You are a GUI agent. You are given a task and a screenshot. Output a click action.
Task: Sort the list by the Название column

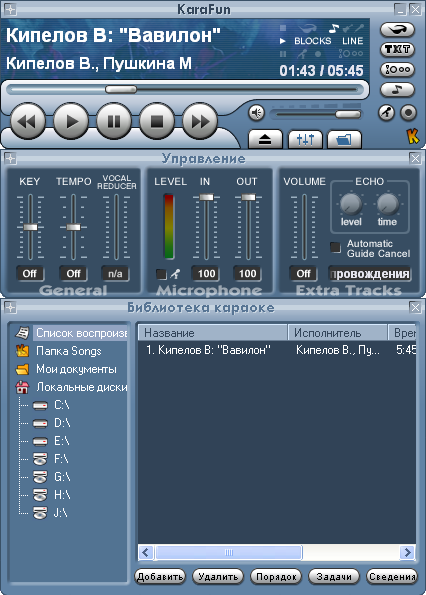click(x=212, y=333)
